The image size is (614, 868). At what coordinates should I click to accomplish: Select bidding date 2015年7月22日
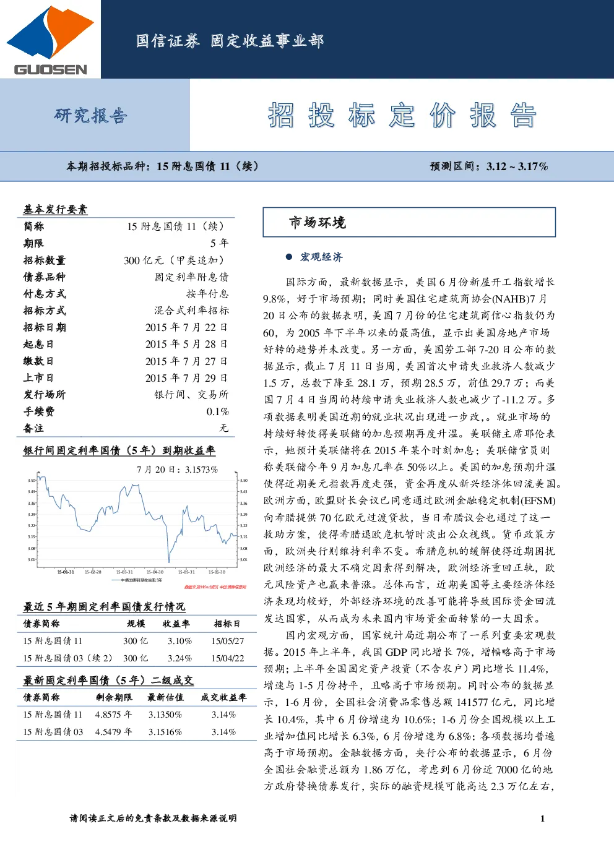(x=186, y=327)
